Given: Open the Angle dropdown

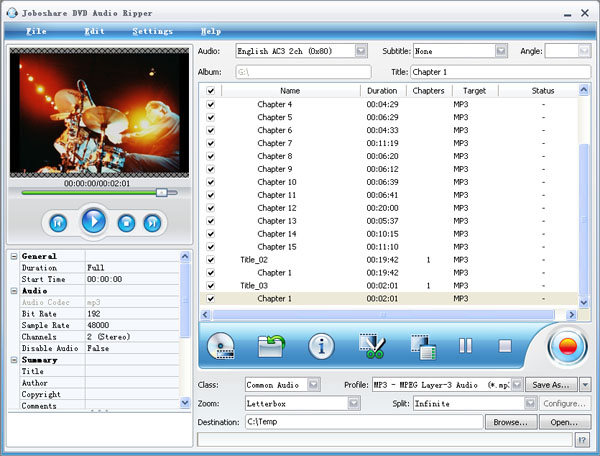Looking at the screenshot, I should coord(584,51).
